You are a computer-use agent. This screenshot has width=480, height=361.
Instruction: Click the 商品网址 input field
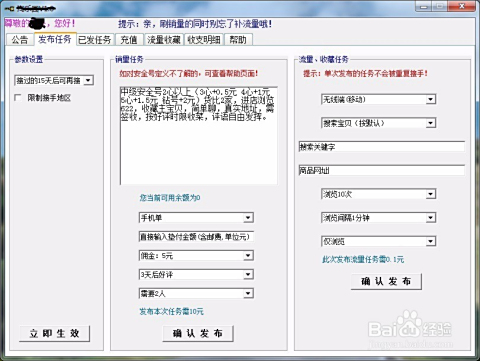[382, 170]
